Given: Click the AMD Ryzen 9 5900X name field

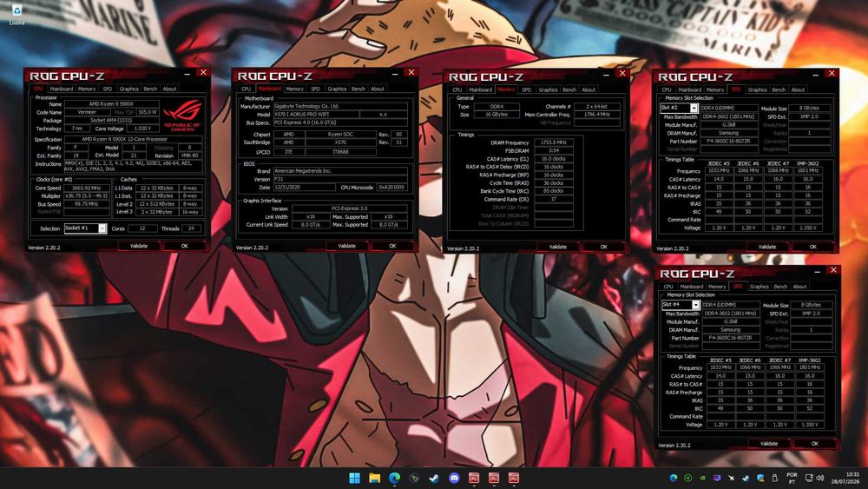Looking at the screenshot, I should [x=111, y=104].
